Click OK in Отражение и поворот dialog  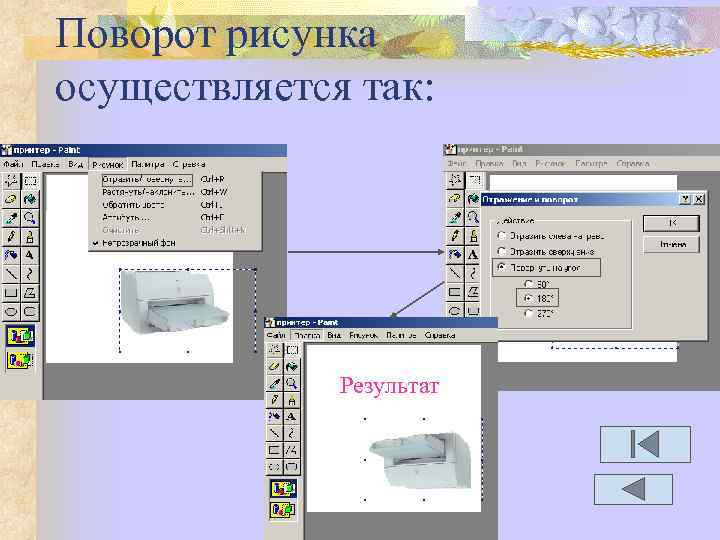(x=671, y=223)
